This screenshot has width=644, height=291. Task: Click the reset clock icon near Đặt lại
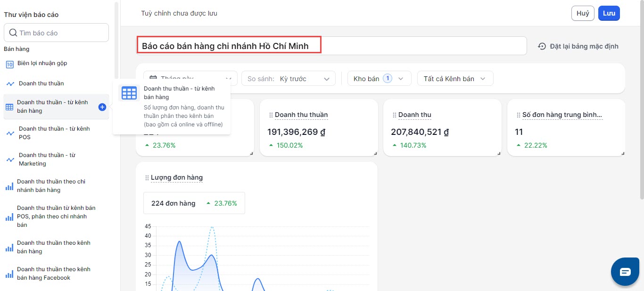point(542,46)
